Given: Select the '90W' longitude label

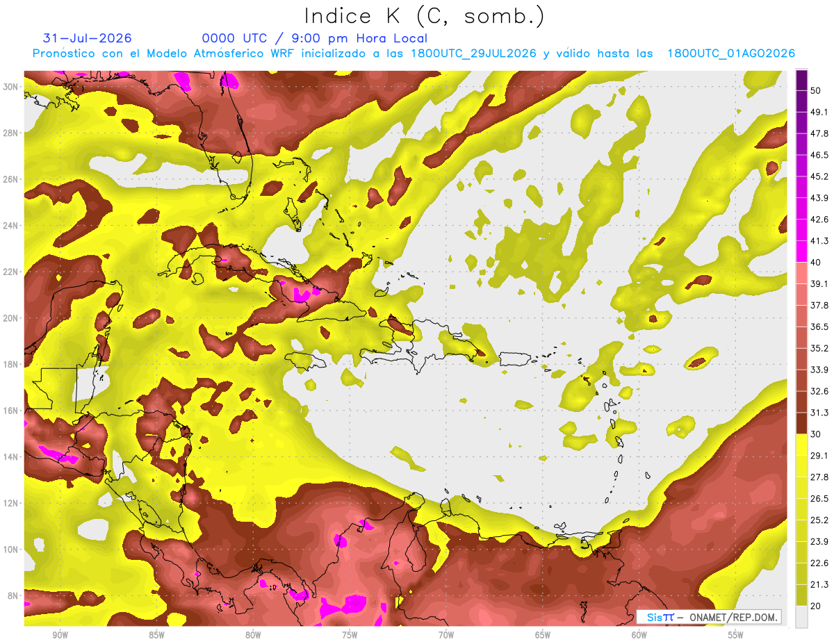Looking at the screenshot, I should click(60, 636).
